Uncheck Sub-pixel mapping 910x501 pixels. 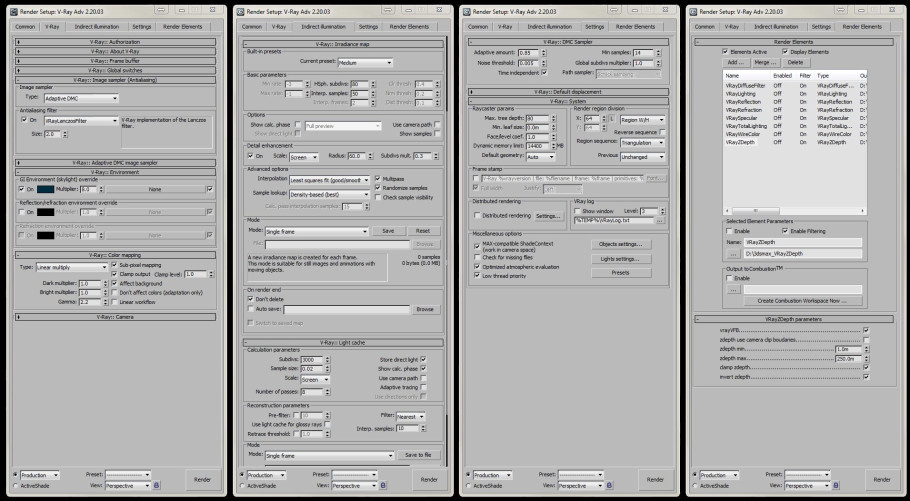pos(114,265)
